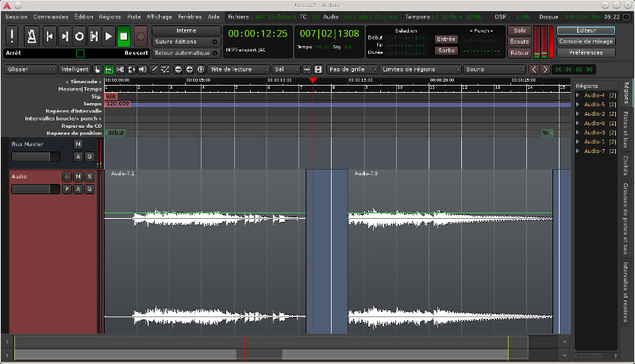Screen dimensions: 635x364
Task: Mute the Audio track with M
Action: [x=79, y=177]
